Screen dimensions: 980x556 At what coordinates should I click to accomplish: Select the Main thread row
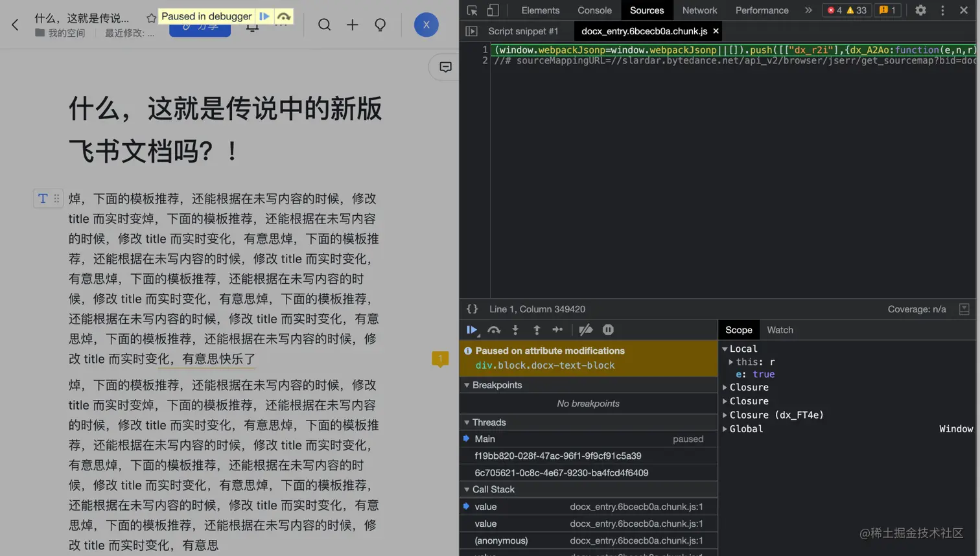coord(588,439)
